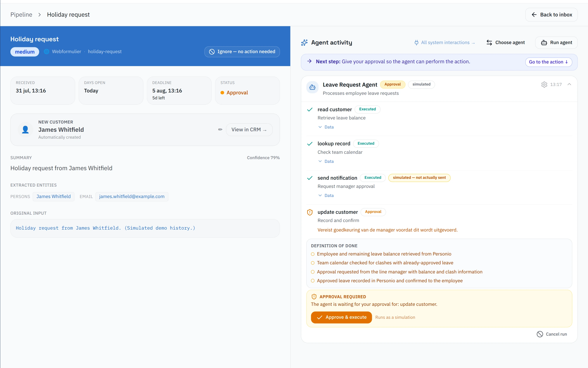Click the Deadline 5 aug, 13:16 card

(179, 90)
